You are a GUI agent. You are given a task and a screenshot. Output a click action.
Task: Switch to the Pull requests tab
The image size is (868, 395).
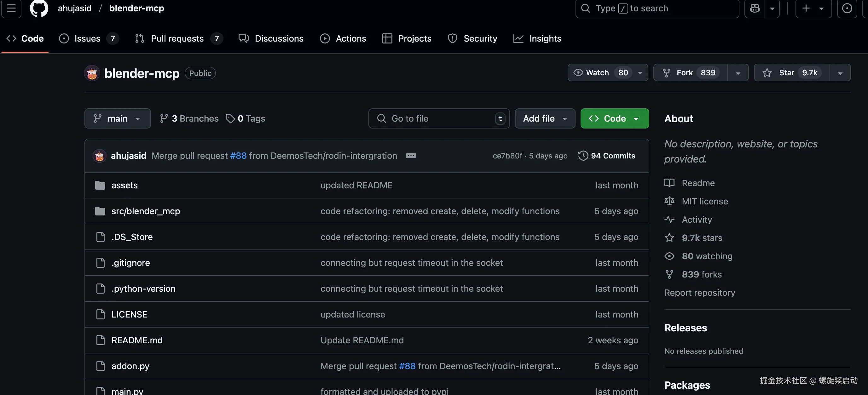coord(177,38)
